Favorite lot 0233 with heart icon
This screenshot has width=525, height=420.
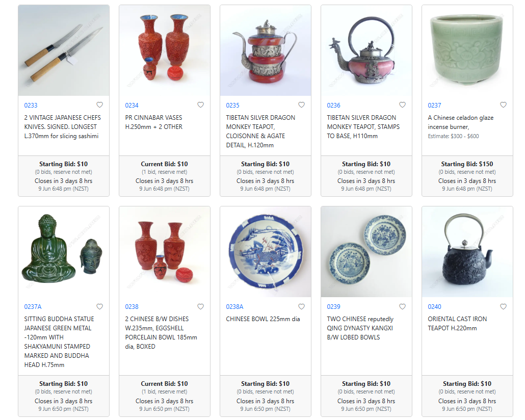pyautogui.click(x=99, y=105)
